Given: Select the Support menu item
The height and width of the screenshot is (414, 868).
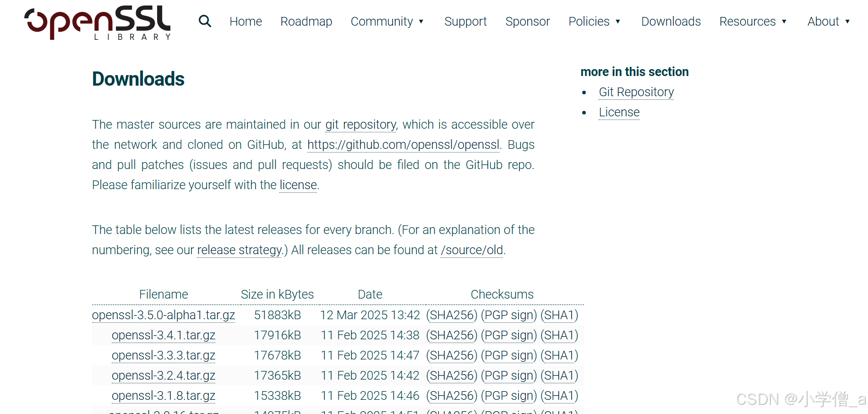Looking at the screenshot, I should tap(465, 21).
